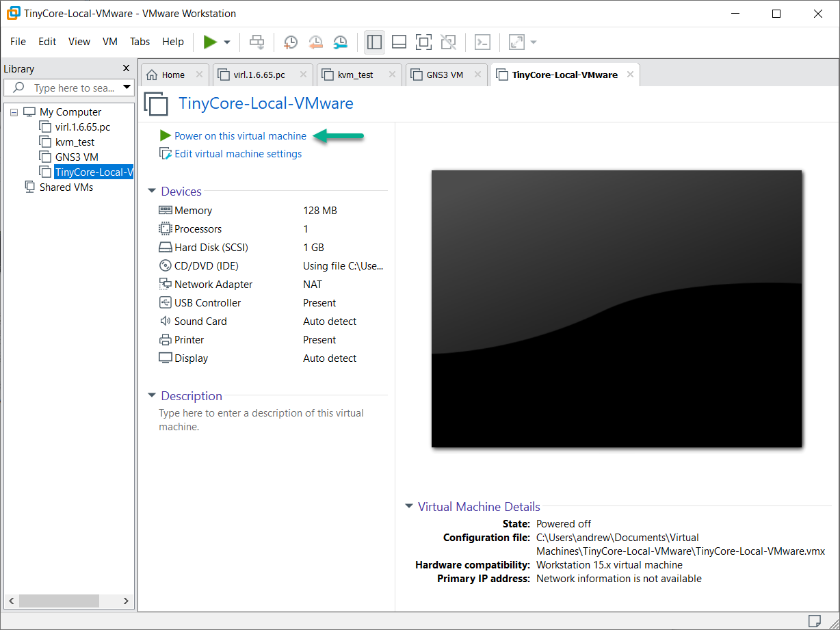Click the green Power On toolbar button
Viewport: 840px width, 630px height.
point(210,42)
